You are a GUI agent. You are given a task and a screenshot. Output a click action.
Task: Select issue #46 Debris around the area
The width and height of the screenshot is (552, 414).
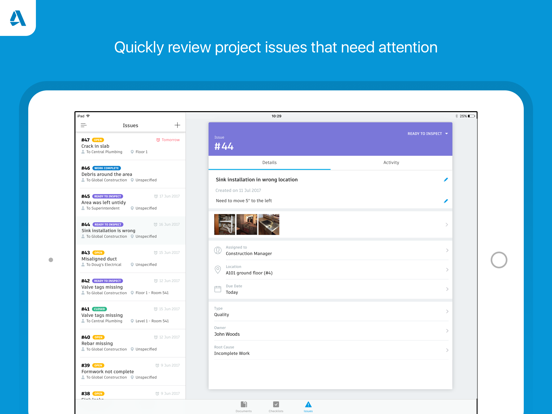coord(131,174)
